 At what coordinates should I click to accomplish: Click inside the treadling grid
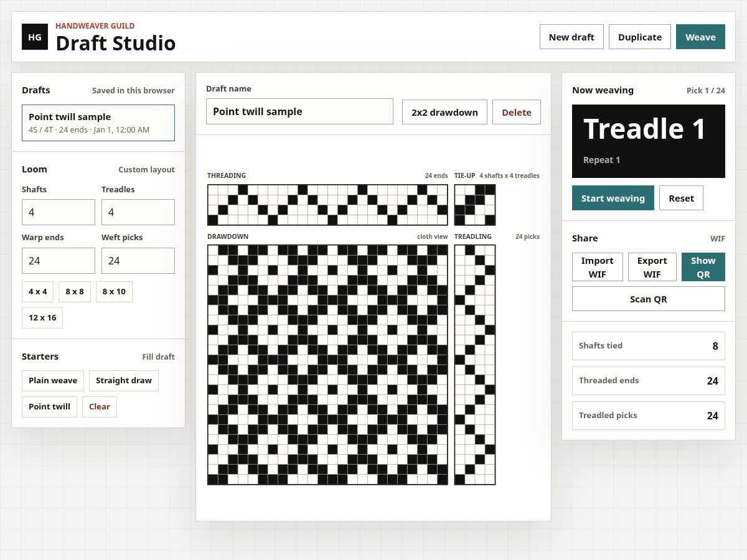[475, 365]
